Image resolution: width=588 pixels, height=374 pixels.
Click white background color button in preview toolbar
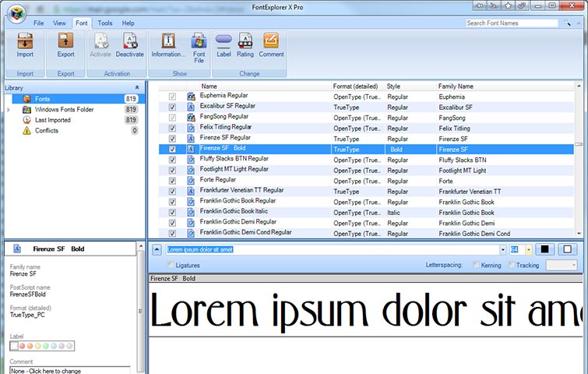[567, 249]
